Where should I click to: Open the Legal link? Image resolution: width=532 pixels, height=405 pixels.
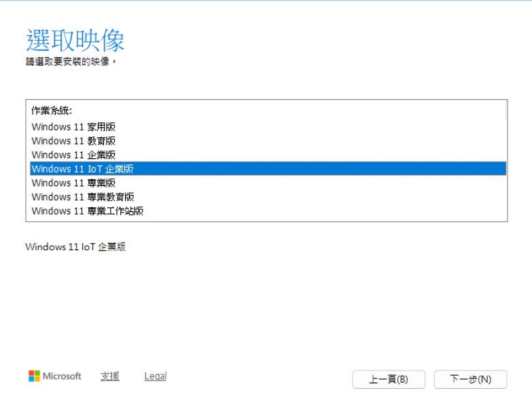point(155,376)
